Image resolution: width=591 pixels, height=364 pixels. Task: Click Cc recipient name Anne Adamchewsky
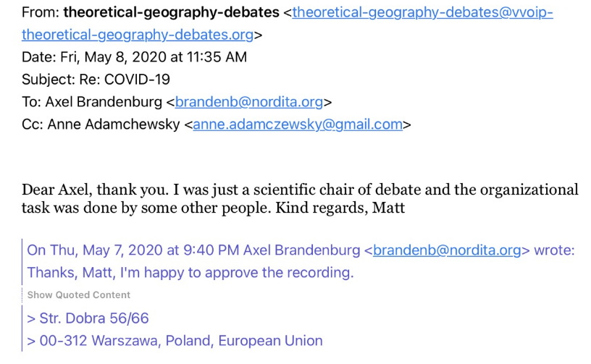tap(114, 124)
